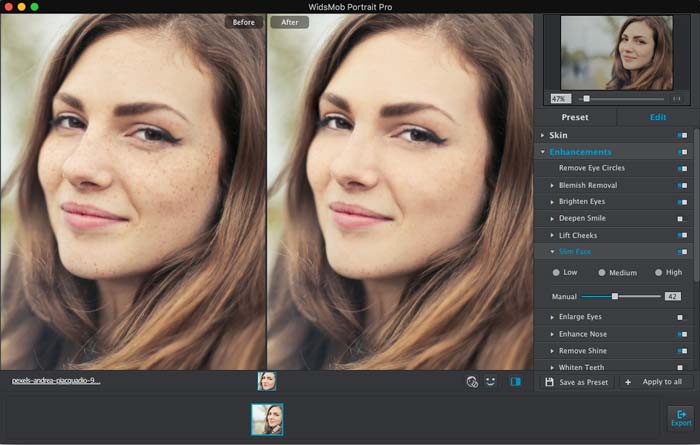Select the portrait thumbnail in the filmstrip
The height and width of the screenshot is (445, 700).
click(267, 419)
